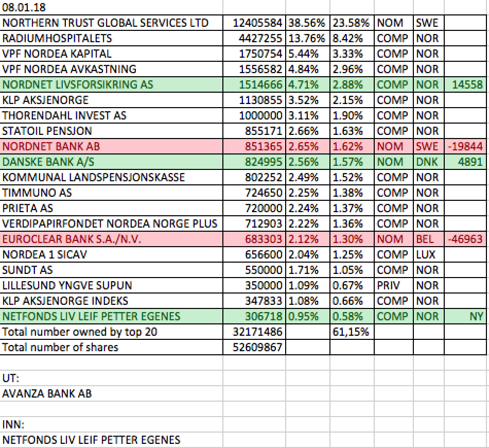
Task: Click NORTHERN TRUST GLOBAL SERVICES LTD cell
Action: pyautogui.click(x=111, y=23)
